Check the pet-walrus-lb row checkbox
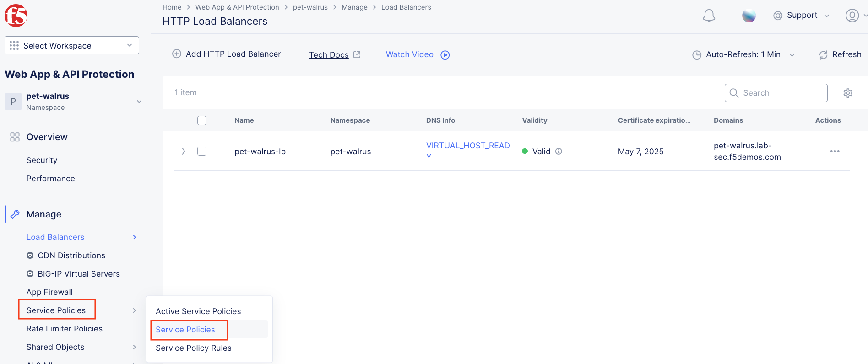The image size is (868, 364). (x=202, y=151)
